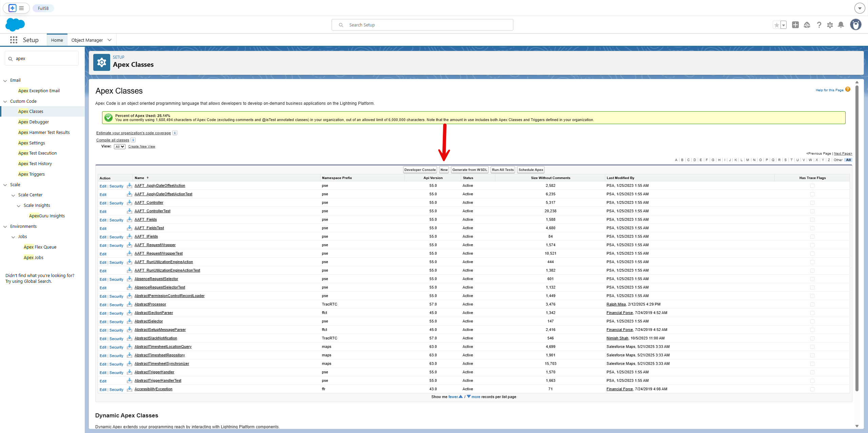Open the Salesforce Help question mark icon
Screen dimensions: 868x433
point(819,25)
